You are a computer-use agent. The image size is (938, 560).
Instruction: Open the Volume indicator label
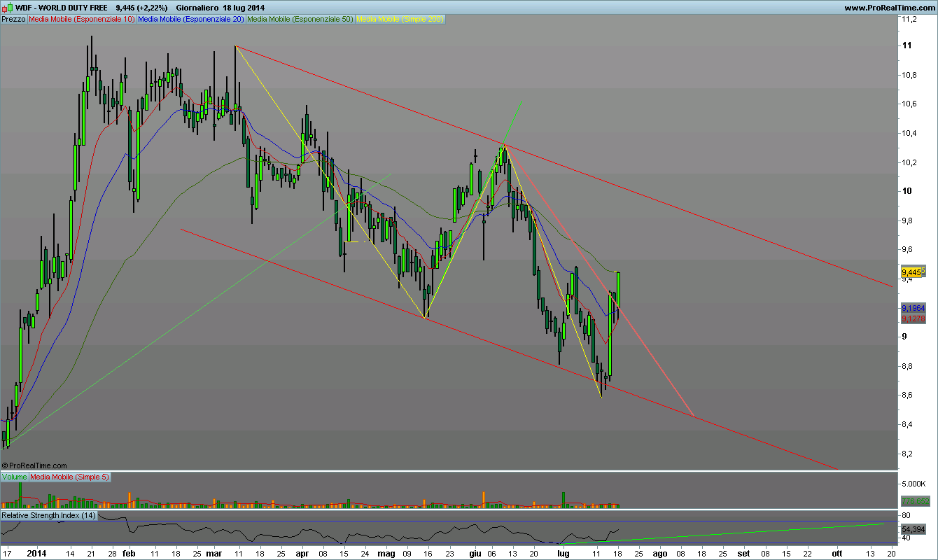14,477
